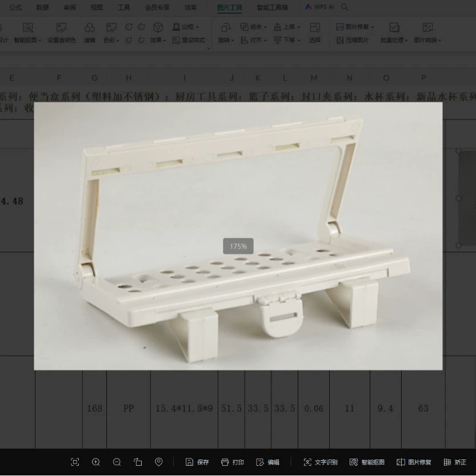Open 图片修复 in the viewer bottom bar

pyautogui.click(x=414, y=462)
